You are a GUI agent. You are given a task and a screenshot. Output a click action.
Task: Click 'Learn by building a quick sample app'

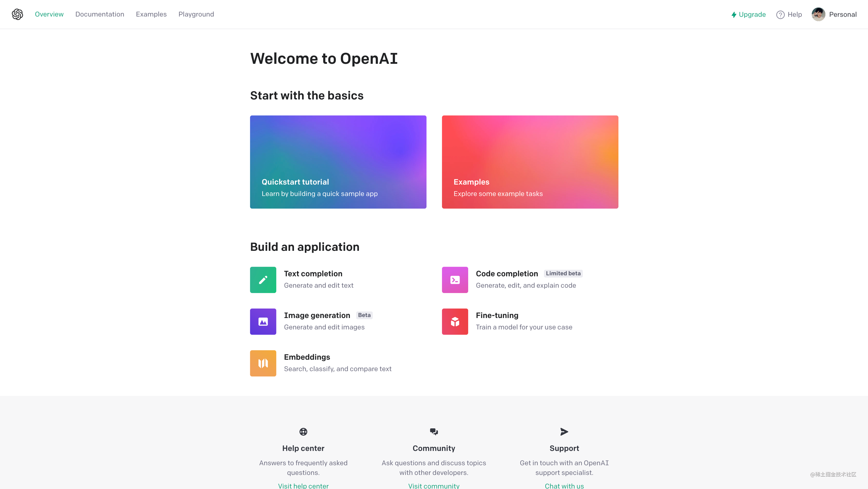pyautogui.click(x=319, y=194)
